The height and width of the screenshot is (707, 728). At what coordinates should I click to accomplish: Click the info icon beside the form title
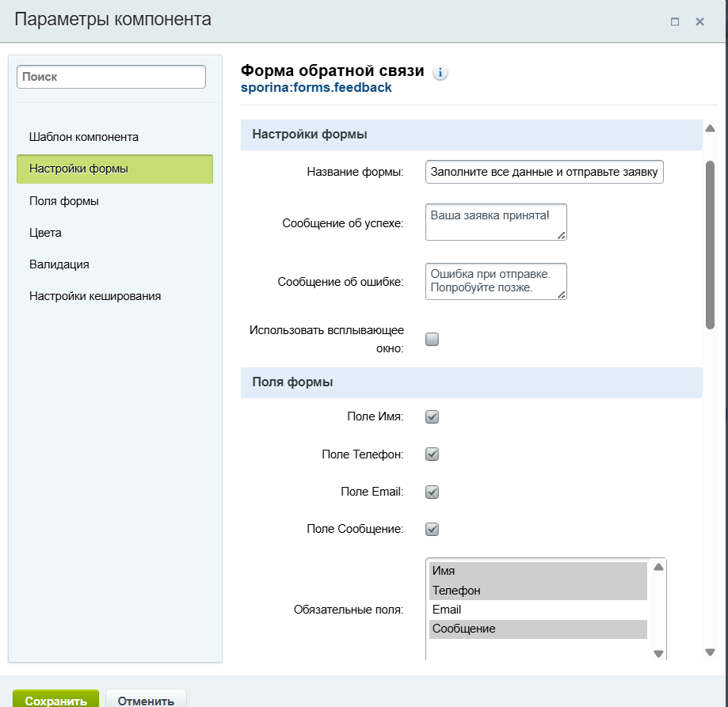[440, 72]
